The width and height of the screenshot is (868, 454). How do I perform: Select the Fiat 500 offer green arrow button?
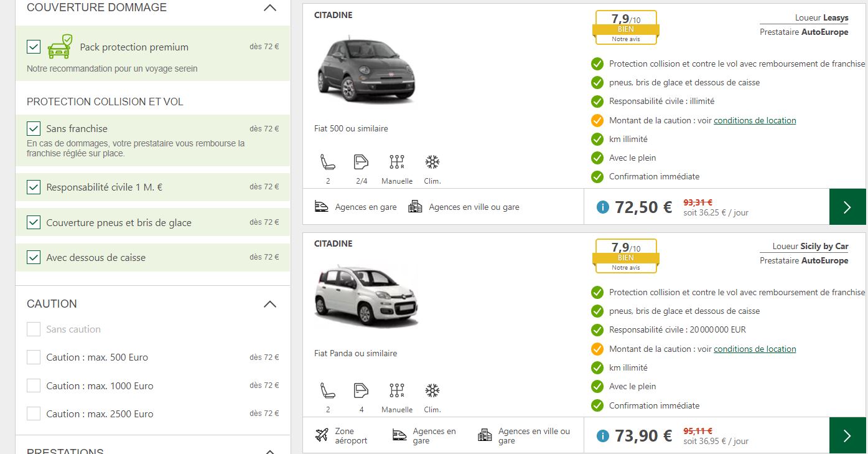(x=847, y=207)
